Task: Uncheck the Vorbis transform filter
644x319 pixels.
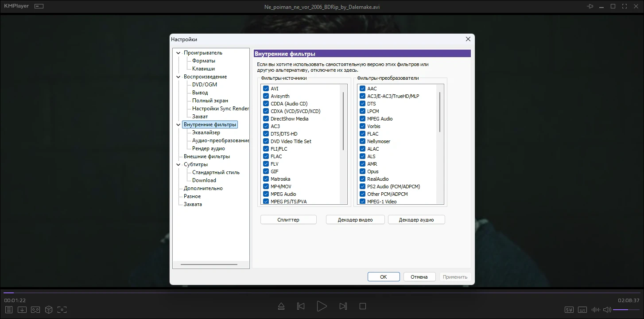Action: click(x=363, y=126)
